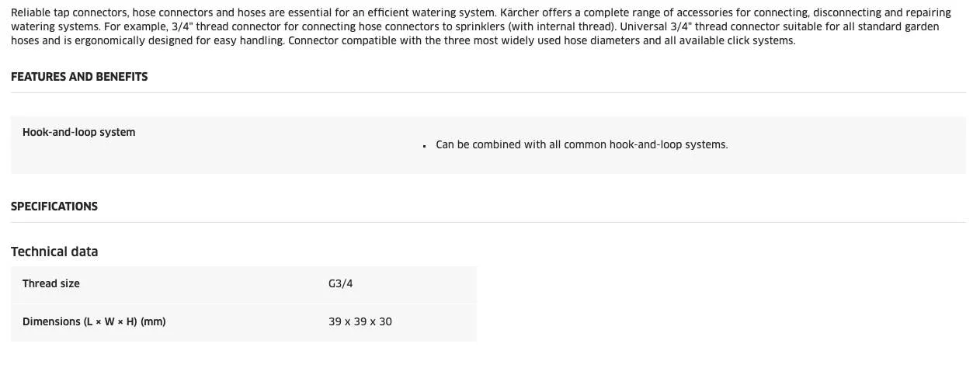Click the divider line under SPECIFICATIONS
Screen dimensions: 980x368
(x=488, y=222)
